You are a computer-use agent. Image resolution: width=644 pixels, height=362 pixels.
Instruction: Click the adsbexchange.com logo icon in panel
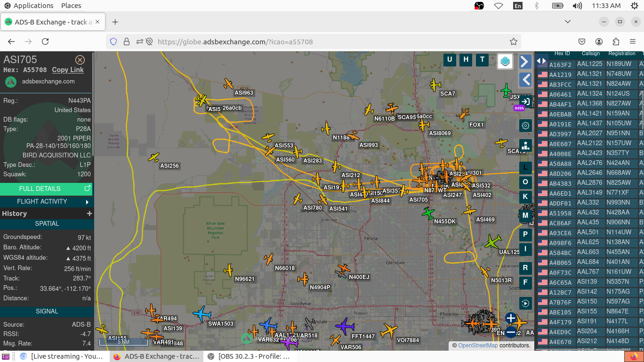11,82
